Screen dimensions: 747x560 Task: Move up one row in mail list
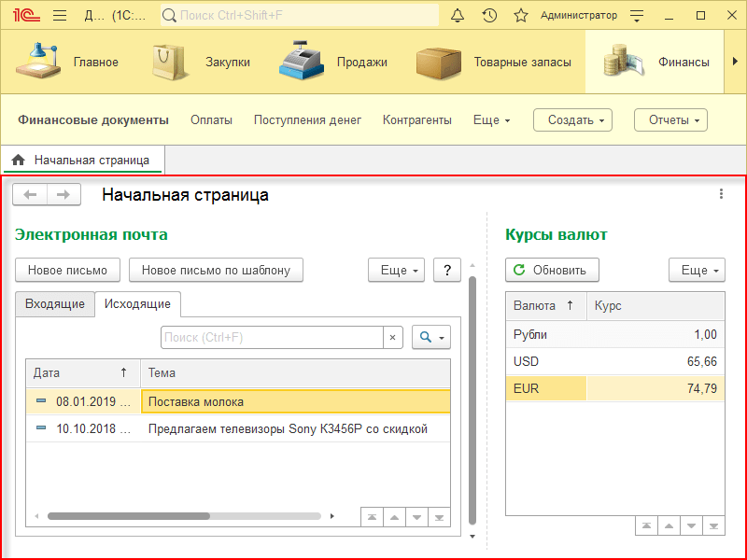coord(394,517)
